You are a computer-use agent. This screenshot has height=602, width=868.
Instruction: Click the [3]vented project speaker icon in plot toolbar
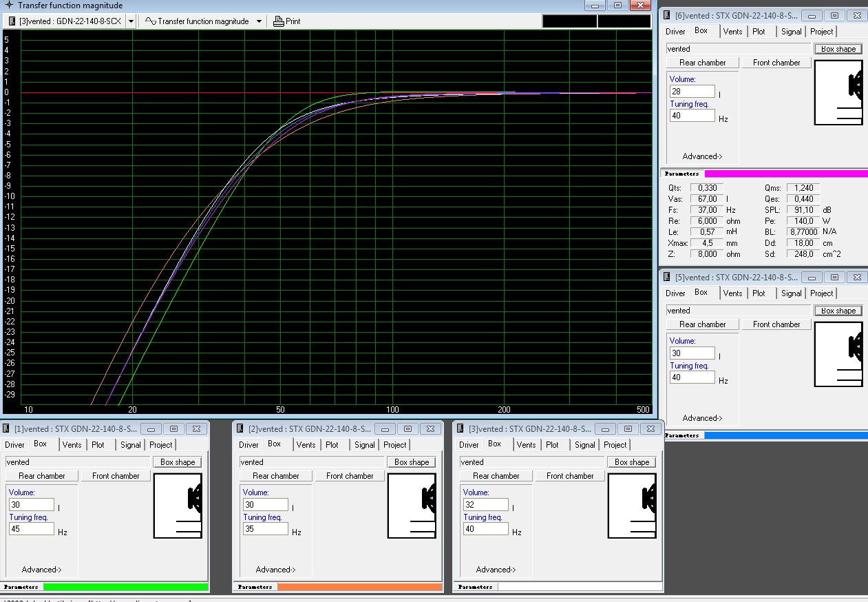point(12,21)
